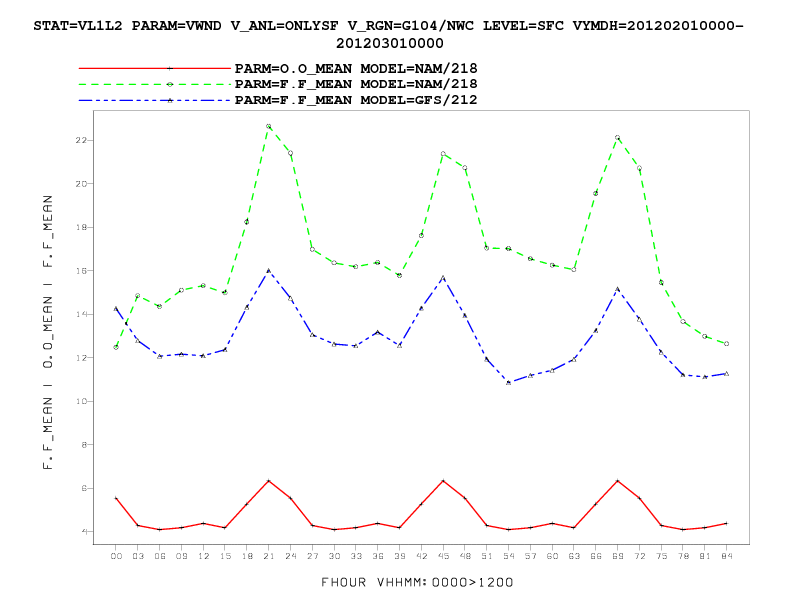Click blue GFS marker at hour 00

coord(116,308)
